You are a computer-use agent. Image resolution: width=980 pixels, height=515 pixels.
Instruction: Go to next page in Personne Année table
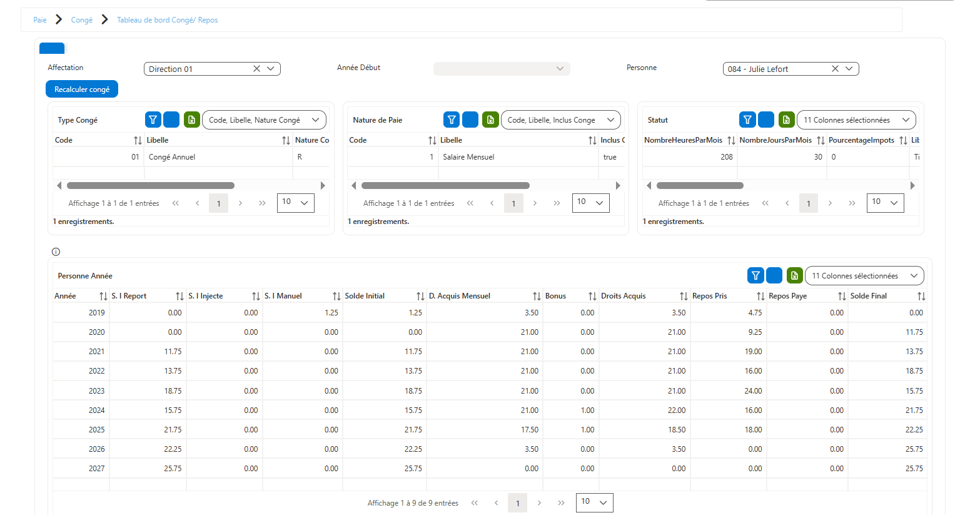pos(539,503)
